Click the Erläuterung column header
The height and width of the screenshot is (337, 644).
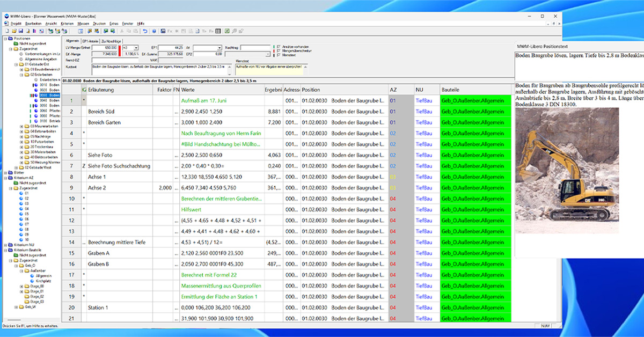tap(101, 90)
